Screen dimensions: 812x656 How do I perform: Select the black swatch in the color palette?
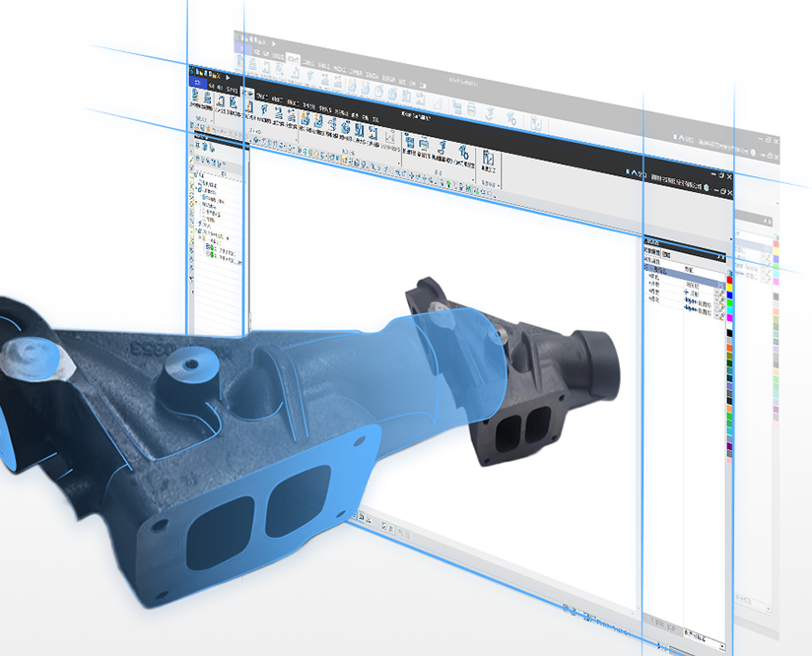tap(729, 332)
